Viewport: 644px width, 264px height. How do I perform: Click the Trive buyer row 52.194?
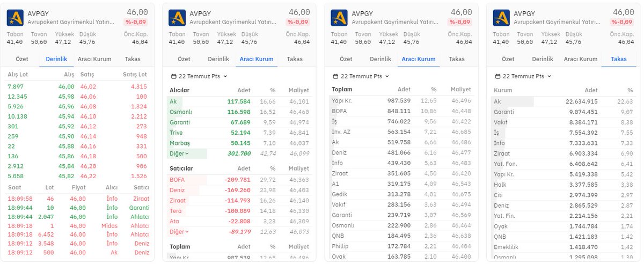click(239, 133)
